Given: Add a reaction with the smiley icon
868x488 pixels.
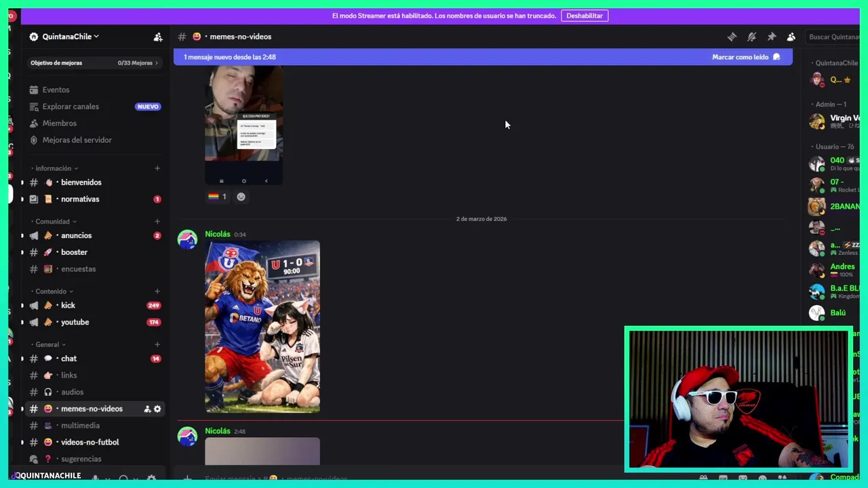Looking at the screenshot, I should pos(241,197).
